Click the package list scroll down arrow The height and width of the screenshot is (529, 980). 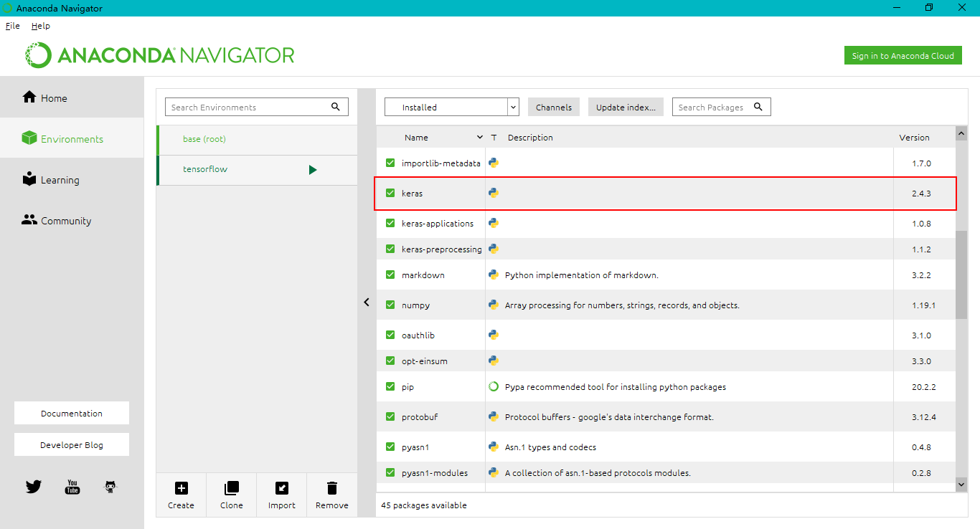[961, 485]
